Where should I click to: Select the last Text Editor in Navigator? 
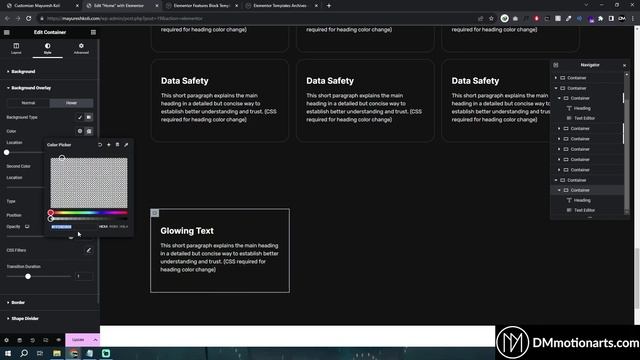584,210
